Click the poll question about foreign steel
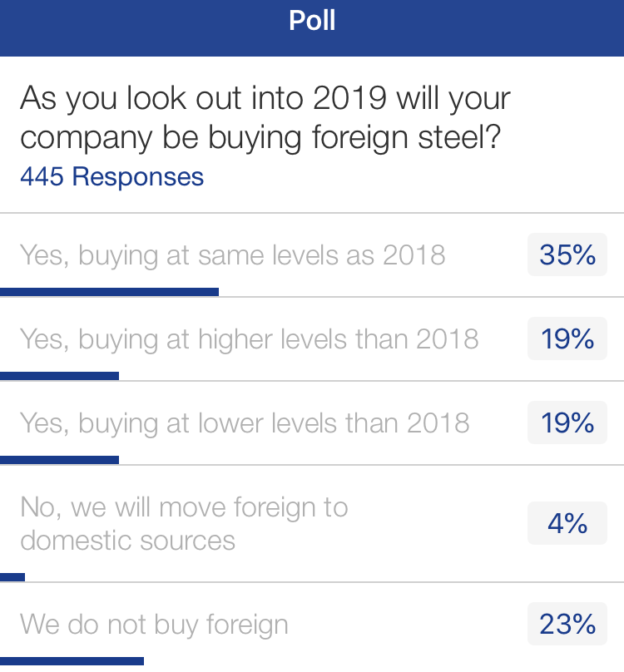Viewport: 624px width, 672px height. [x=265, y=118]
